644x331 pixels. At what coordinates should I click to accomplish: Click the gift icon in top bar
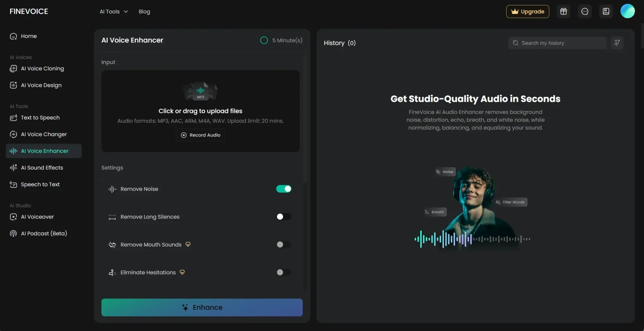pyautogui.click(x=563, y=12)
